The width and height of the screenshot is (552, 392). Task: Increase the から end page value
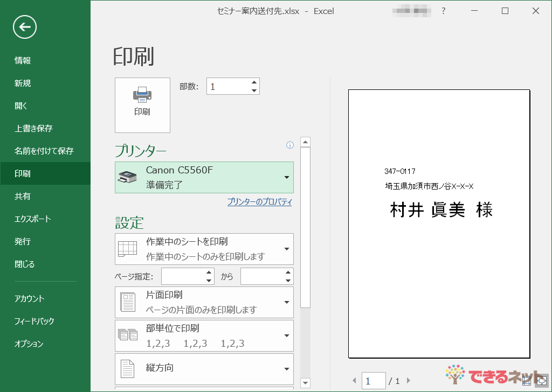[288, 272]
